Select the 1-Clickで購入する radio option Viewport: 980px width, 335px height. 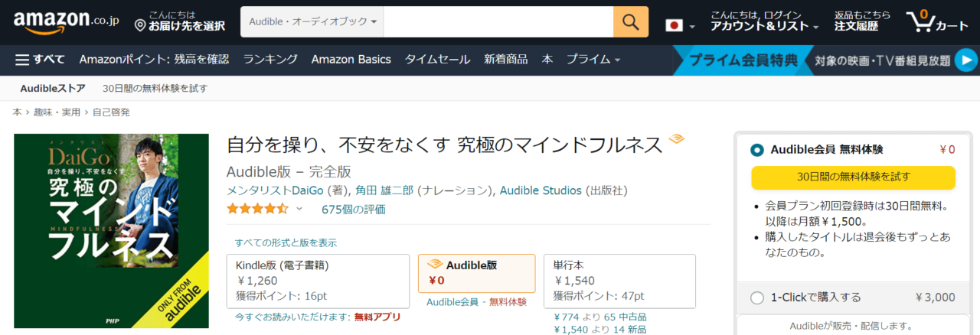tap(757, 298)
